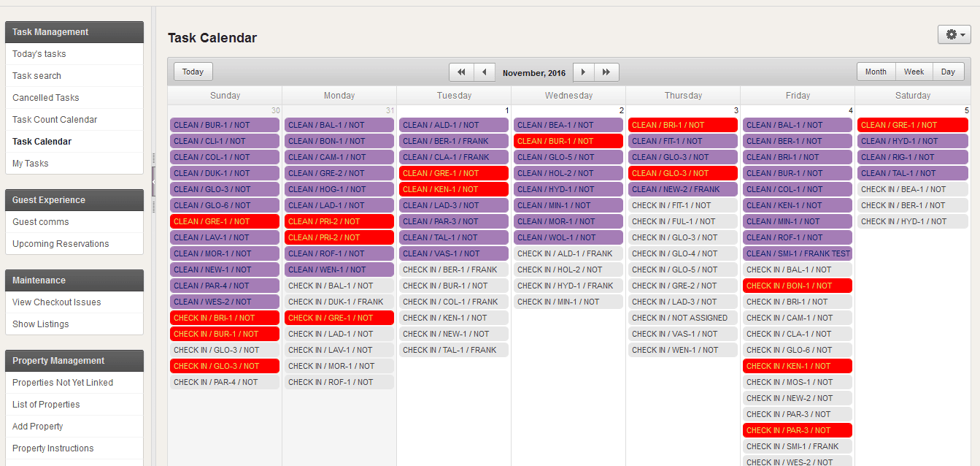
Task: Collapse the Maintenance panel header
Action: [74, 280]
